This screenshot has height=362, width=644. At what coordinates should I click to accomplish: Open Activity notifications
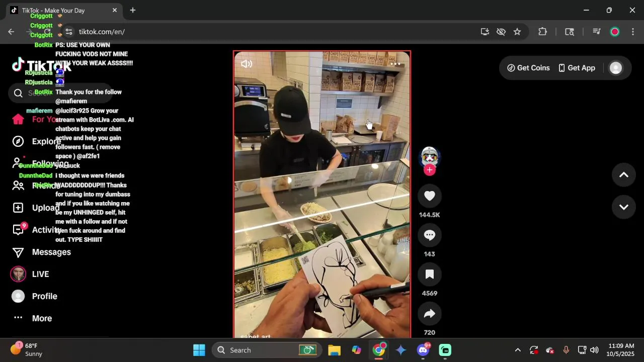pyautogui.click(x=36, y=230)
